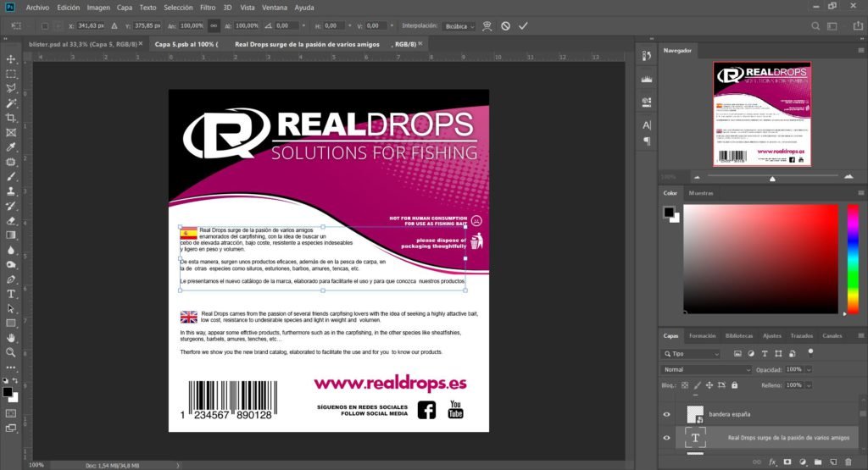
Task: Open the search icon at top right
Action: [x=815, y=26]
